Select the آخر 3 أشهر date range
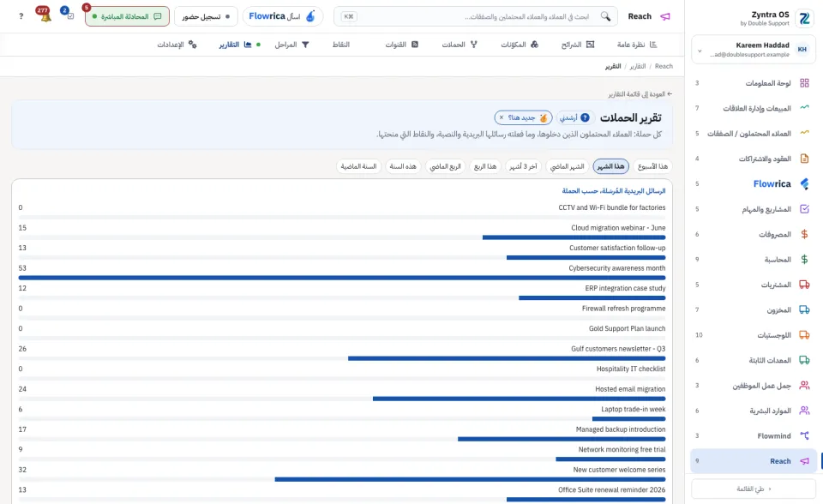The height and width of the screenshot is (504, 823). (x=523, y=166)
